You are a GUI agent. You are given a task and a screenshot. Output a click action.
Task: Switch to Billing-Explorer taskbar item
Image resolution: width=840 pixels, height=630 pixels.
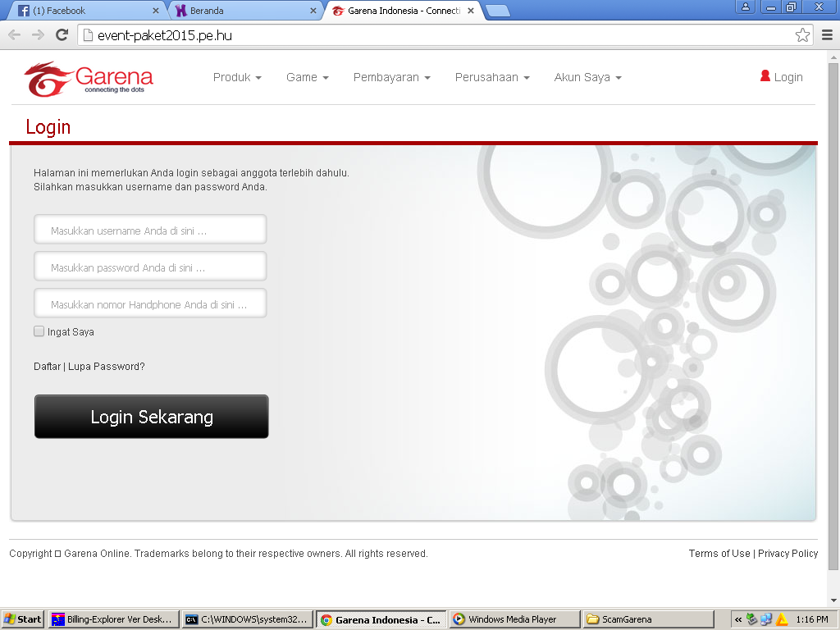point(113,619)
